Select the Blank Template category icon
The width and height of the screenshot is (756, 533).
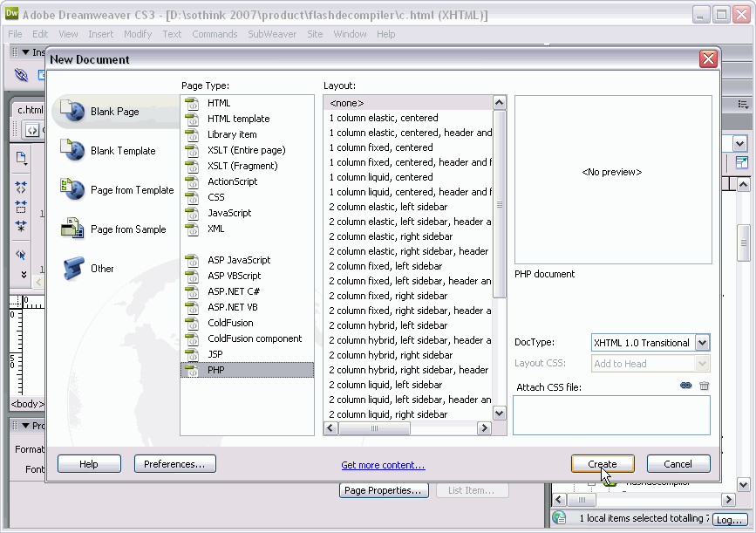click(72, 150)
